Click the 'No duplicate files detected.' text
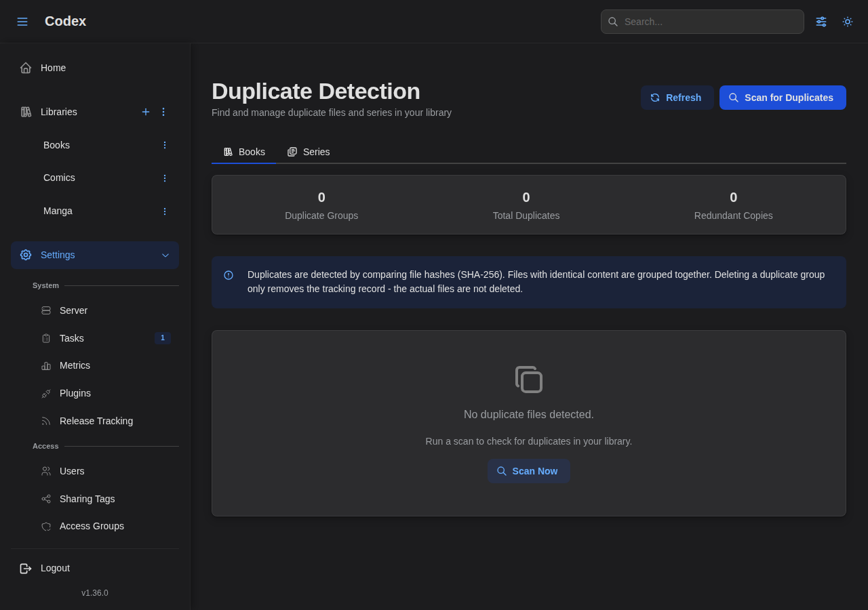The height and width of the screenshot is (610, 868). pos(529,415)
